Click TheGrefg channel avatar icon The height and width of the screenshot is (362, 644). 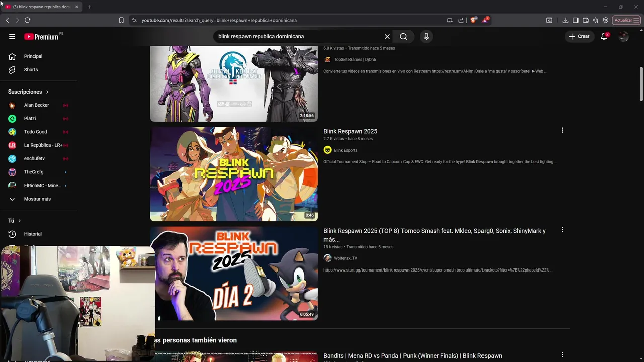12,172
